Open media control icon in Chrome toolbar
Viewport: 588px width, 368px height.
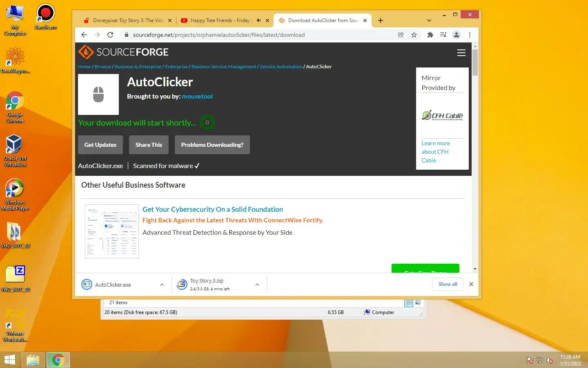click(x=443, y=35)
